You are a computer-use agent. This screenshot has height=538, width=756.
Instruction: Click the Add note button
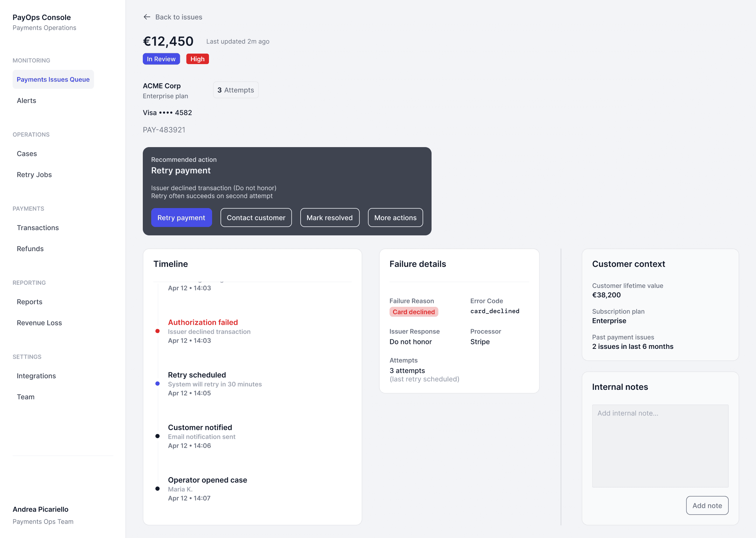707,505
